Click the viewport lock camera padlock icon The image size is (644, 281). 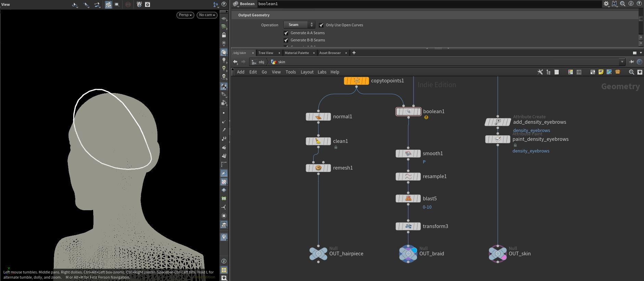click(x=224, y=35)
